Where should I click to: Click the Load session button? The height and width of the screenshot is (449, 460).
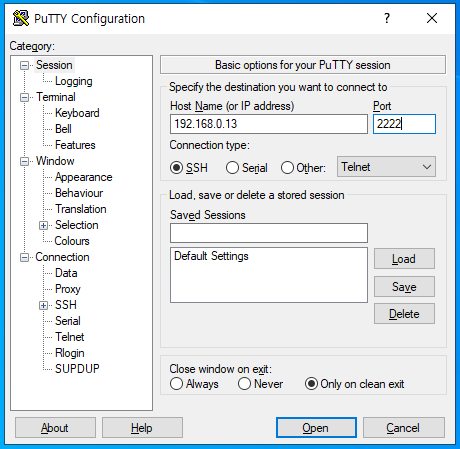click(x=404, y=259)
